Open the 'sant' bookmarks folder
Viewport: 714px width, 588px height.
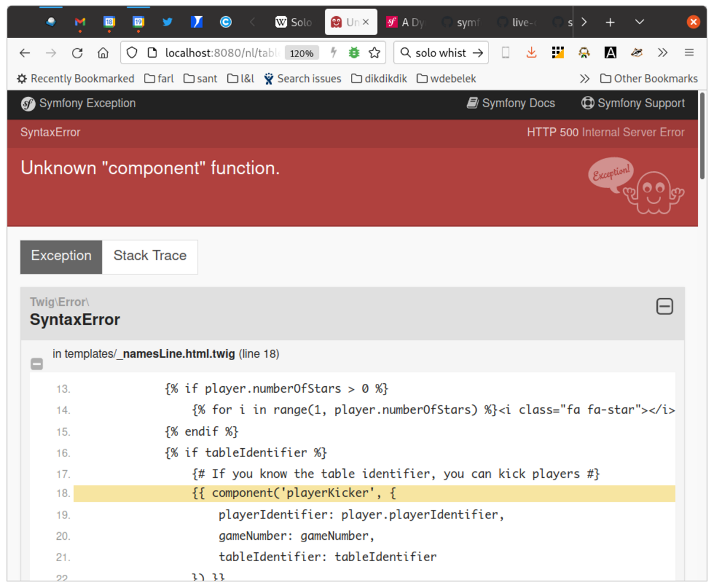point(201,79)
